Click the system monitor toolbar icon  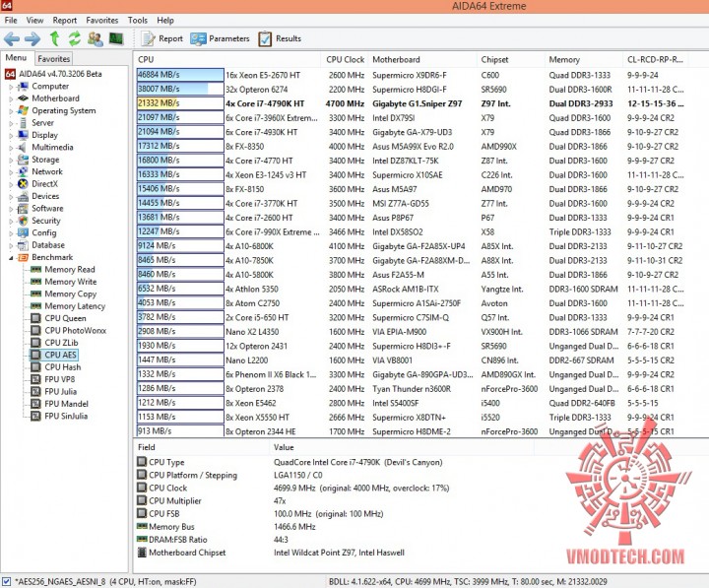(x=116, y=38)
